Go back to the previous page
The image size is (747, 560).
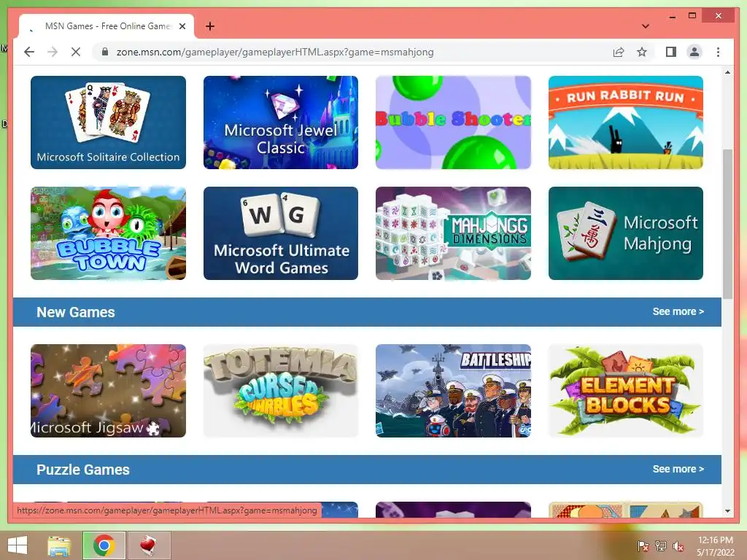tap(29, 52)
